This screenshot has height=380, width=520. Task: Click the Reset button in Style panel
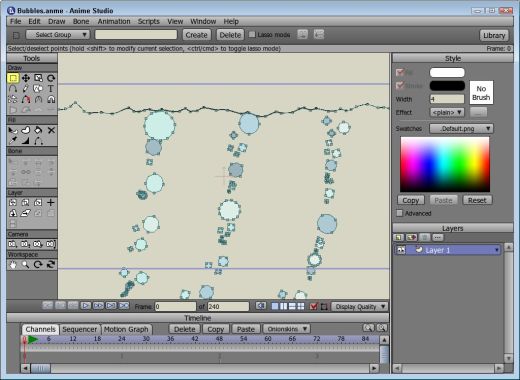(477, 200)
